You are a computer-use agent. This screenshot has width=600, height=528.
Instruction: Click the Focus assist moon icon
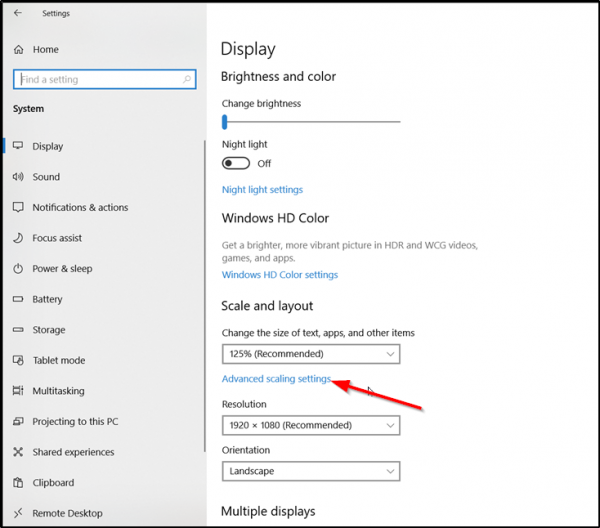(18, 238)
